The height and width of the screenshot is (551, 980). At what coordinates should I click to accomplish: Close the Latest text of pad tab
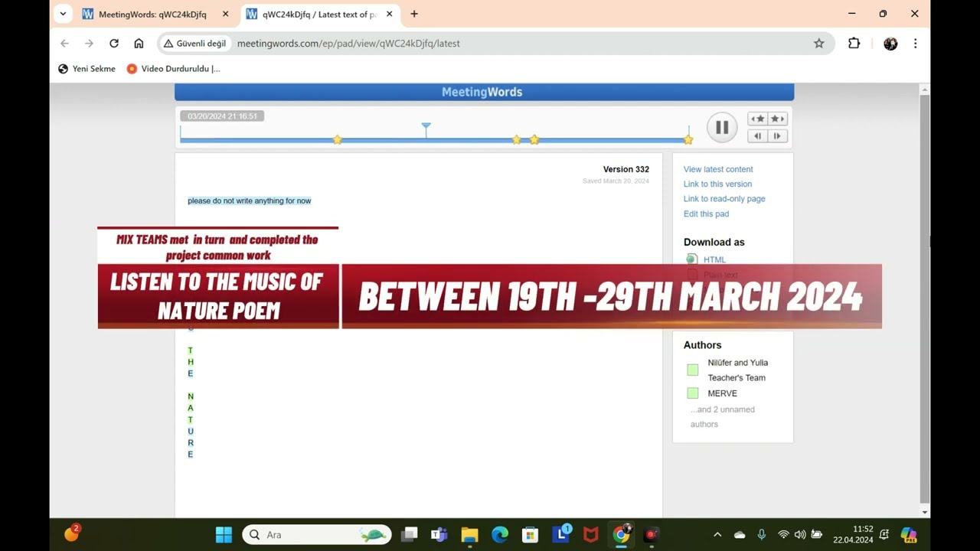click(x=389, y=14)
